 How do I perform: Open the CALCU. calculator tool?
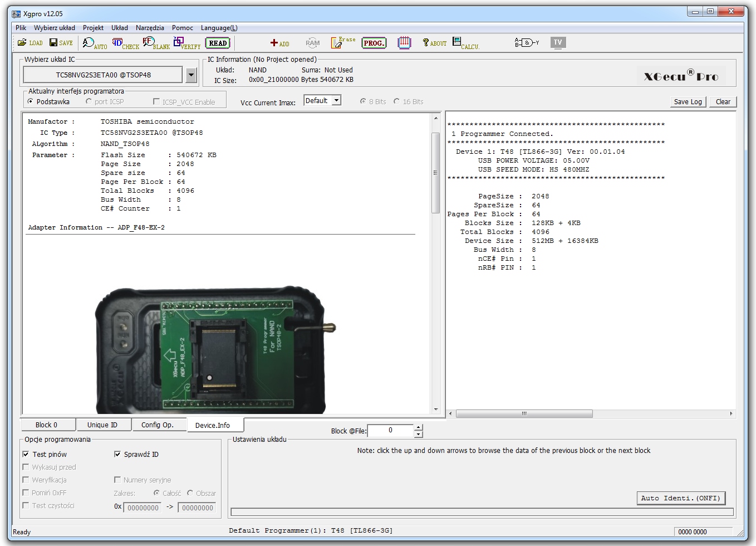(465, 43)
